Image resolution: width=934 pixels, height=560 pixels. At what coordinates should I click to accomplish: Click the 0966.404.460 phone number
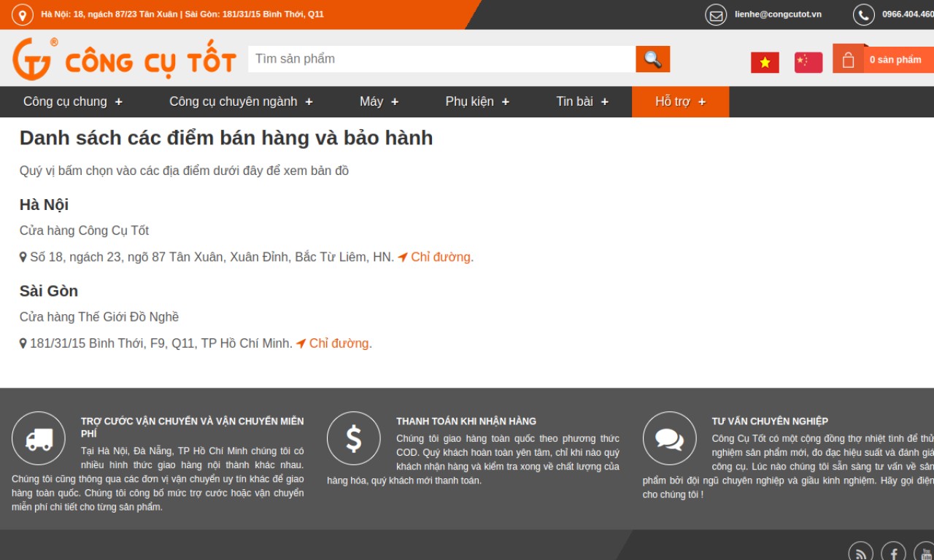click(908, 15)
